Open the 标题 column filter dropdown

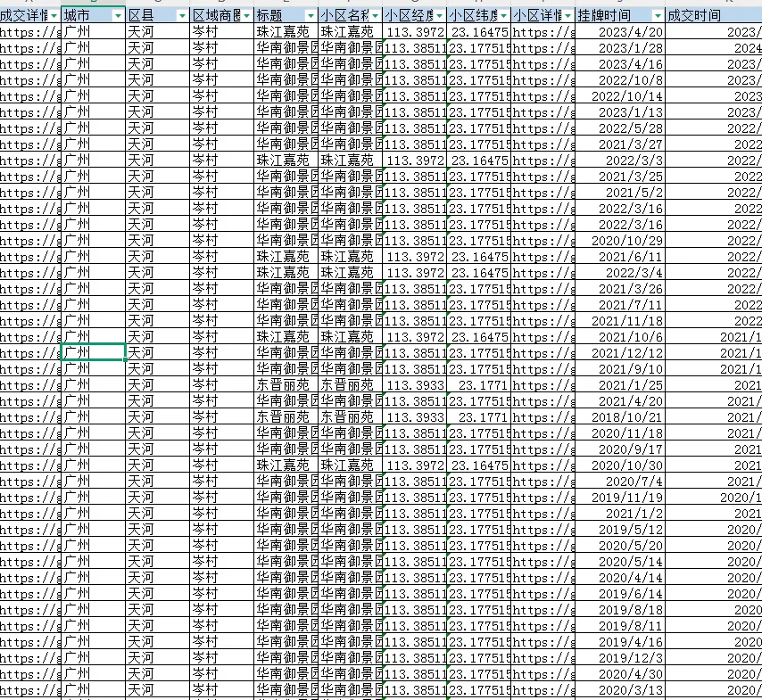coord(311,16)
